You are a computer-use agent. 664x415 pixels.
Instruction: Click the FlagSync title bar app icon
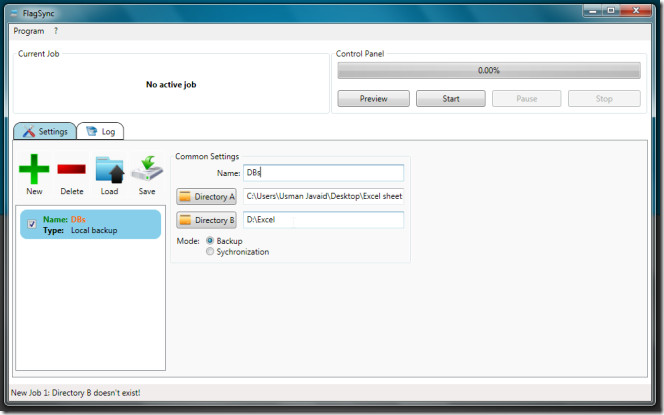(15, 13)
